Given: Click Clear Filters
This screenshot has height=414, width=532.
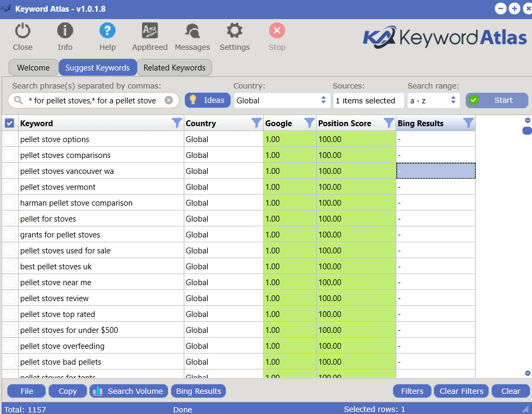Looking at the screenshot, I should (x=461, y=391).
